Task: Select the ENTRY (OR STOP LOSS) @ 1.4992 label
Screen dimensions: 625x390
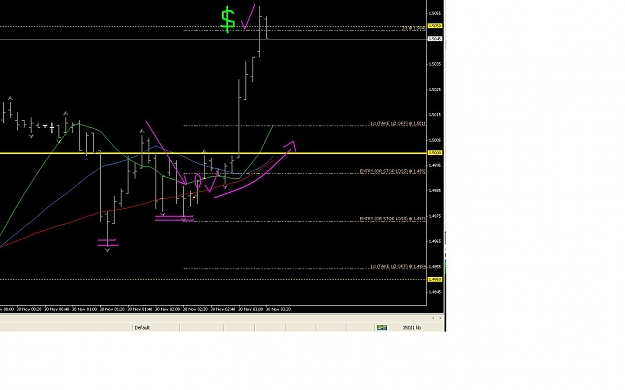Action: (x=392, y=171)
